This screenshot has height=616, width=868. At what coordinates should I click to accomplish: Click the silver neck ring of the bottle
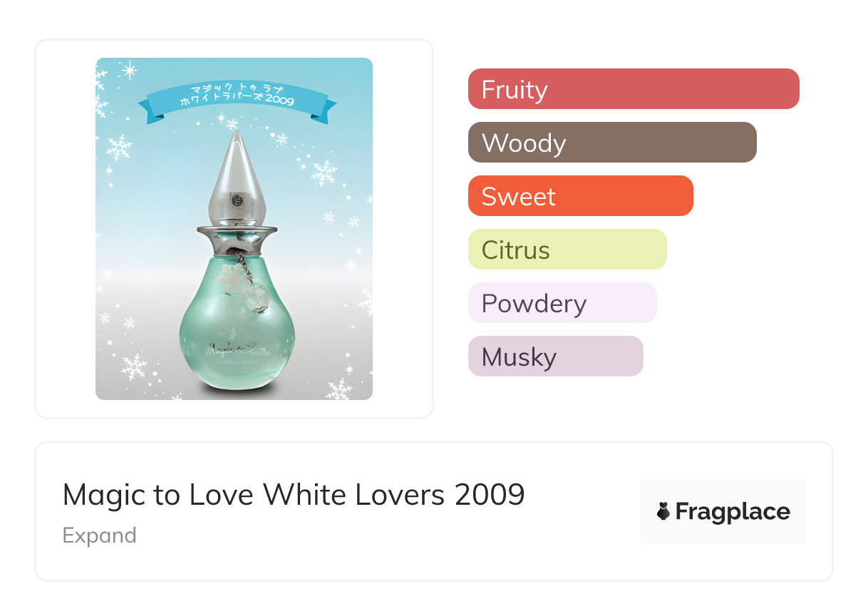pos(237,232)
